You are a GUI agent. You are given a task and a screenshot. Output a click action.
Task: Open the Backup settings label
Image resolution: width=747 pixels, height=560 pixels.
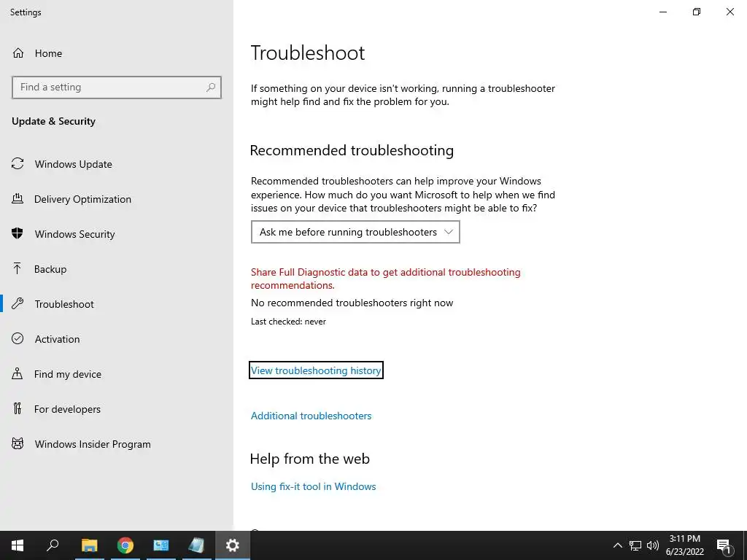tap(50, 269)
